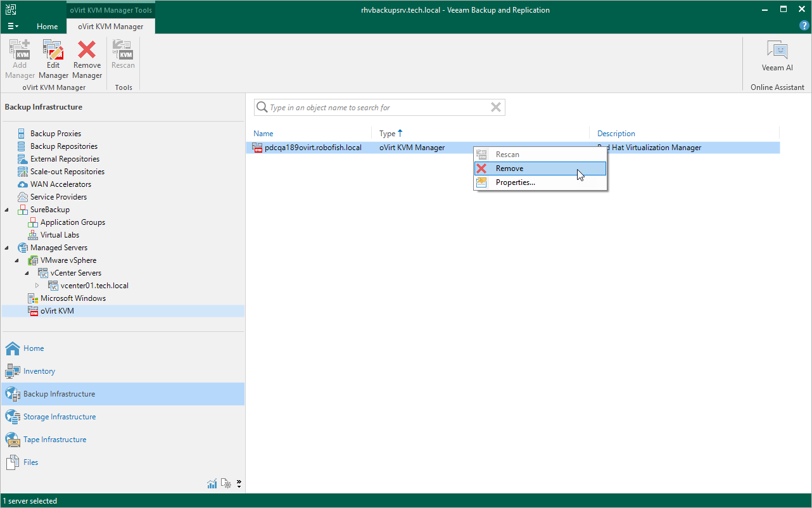Collapse the vCenter Servers tree node

(x=27, y=273)
